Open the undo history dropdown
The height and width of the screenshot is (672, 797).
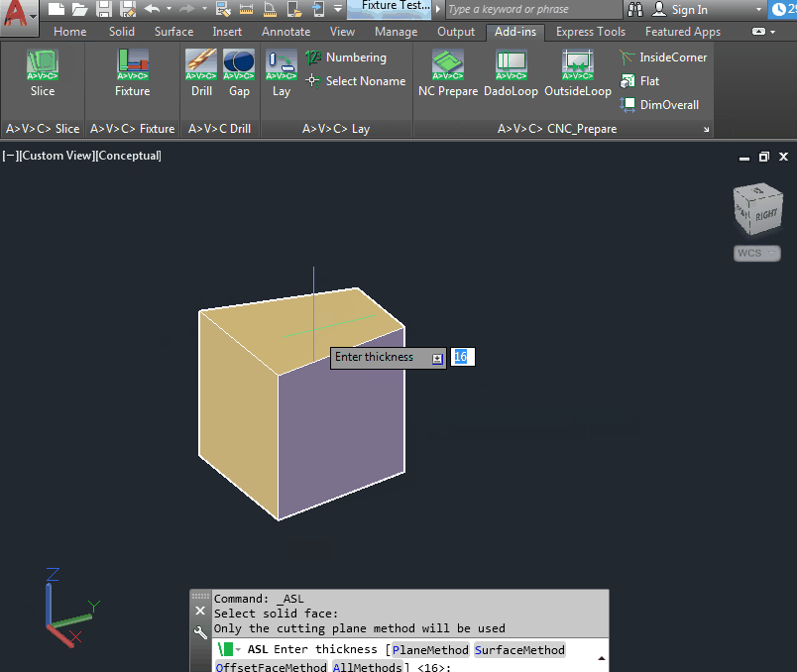tap(169, 9)
